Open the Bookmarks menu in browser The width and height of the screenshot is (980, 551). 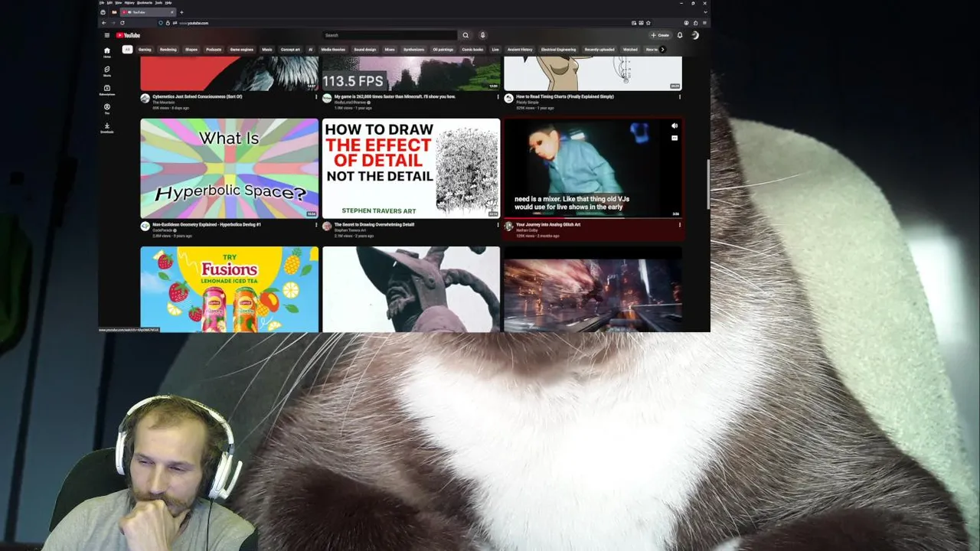click(x=145, y=3)
